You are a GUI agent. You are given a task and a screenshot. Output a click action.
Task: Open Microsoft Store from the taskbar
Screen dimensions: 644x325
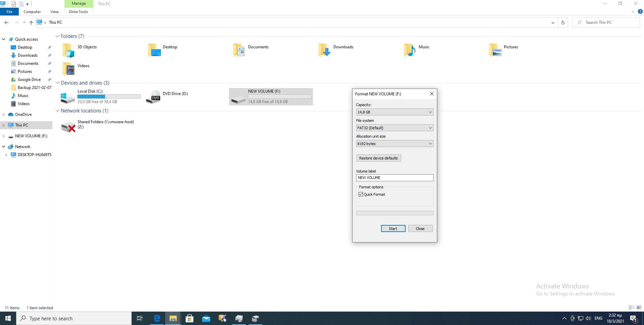point(189,318)
